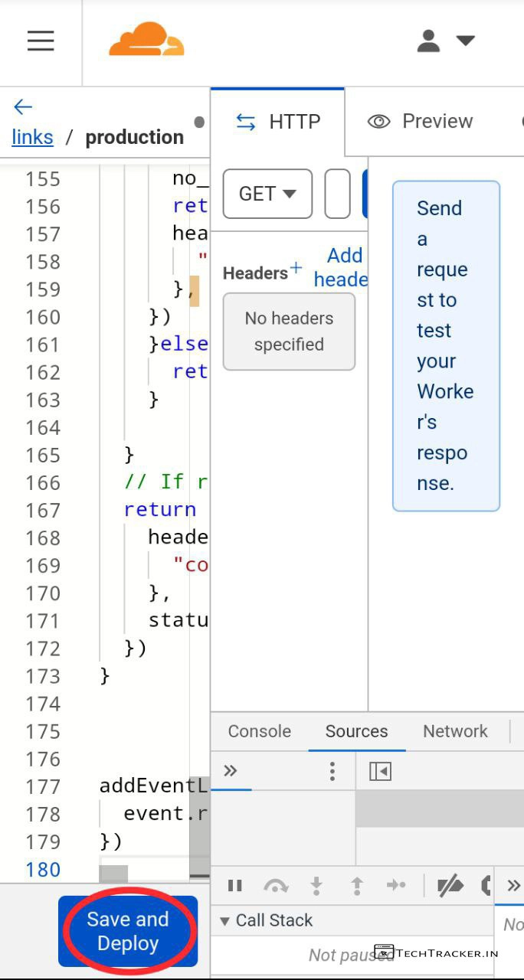Go back using the left arrow
Image resolution: width=524 pixels, height=980 pixels.
coord(23,107)
